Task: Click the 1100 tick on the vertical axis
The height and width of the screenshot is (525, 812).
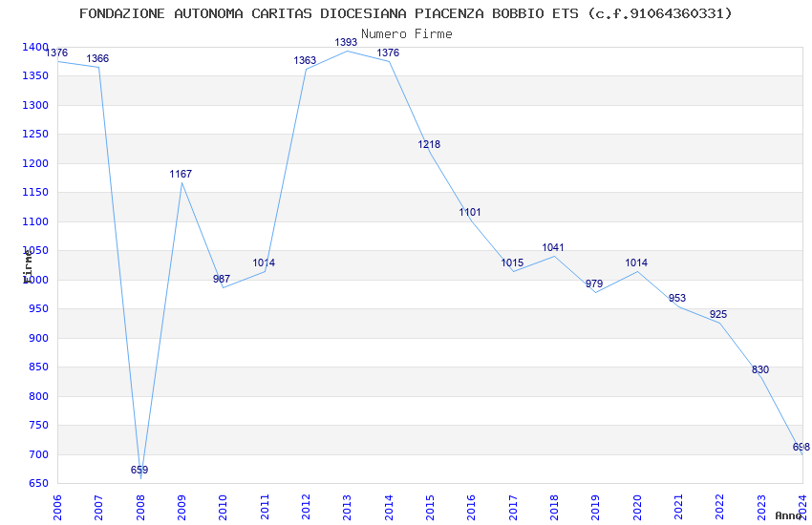Action: [x=35, y=221]
